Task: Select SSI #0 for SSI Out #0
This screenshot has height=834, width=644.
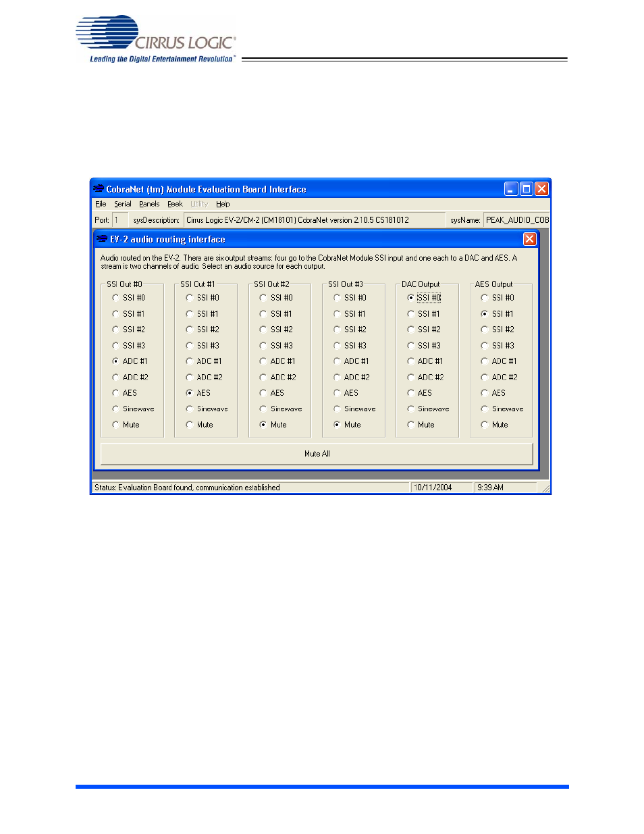Action: pyautogui.click(x=129, y=298)
